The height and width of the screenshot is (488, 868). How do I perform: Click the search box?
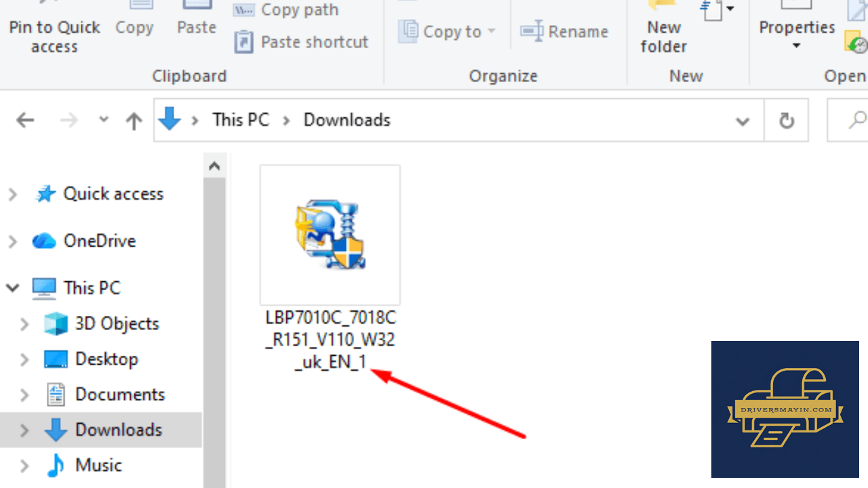(x=848, y=121)
